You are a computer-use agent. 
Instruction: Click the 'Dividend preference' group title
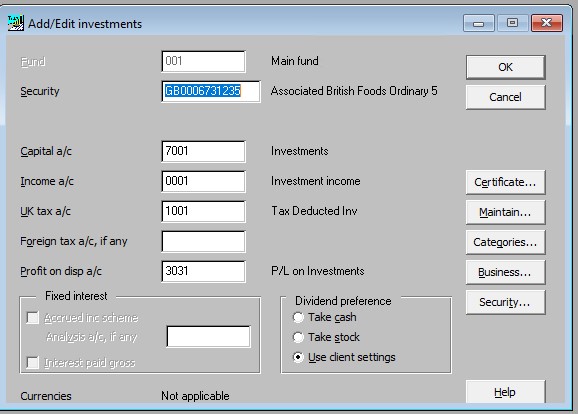pyautogui.click(x=343, y=301)
